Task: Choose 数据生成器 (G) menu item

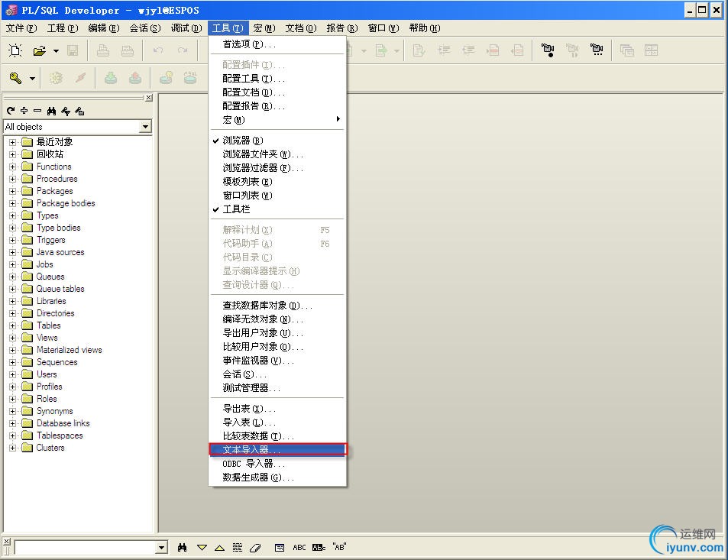Action: (x=277, y=477)
